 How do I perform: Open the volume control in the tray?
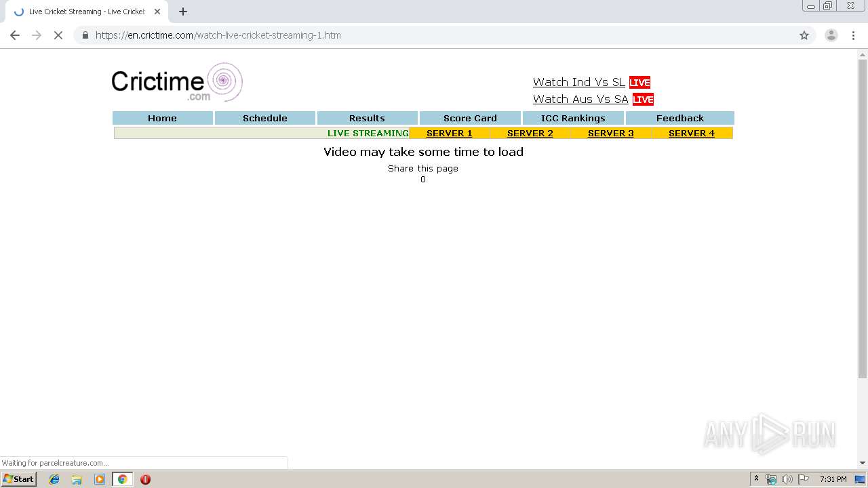pyautogui.click(x=787, y=479)
